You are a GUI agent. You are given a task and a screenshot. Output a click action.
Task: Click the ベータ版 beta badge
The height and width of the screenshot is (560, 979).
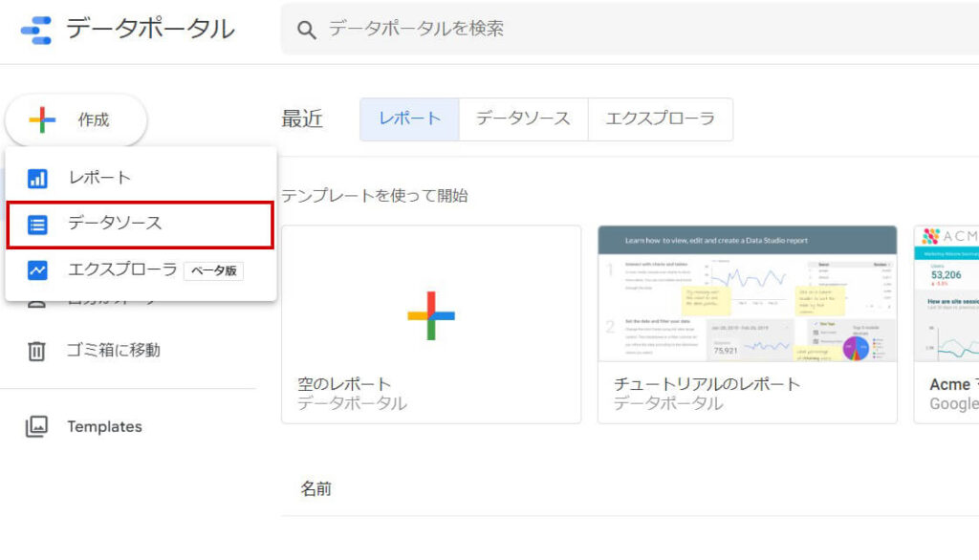[213, 270]
